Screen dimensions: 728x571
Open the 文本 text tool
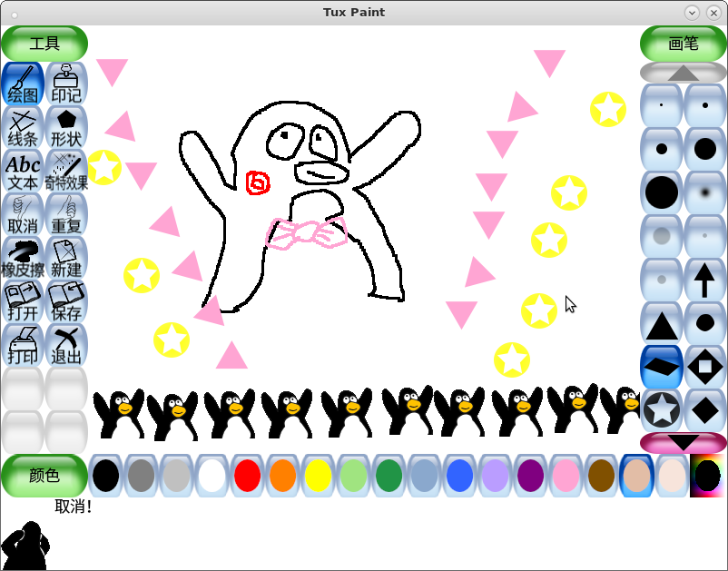[x=23, y=171]
